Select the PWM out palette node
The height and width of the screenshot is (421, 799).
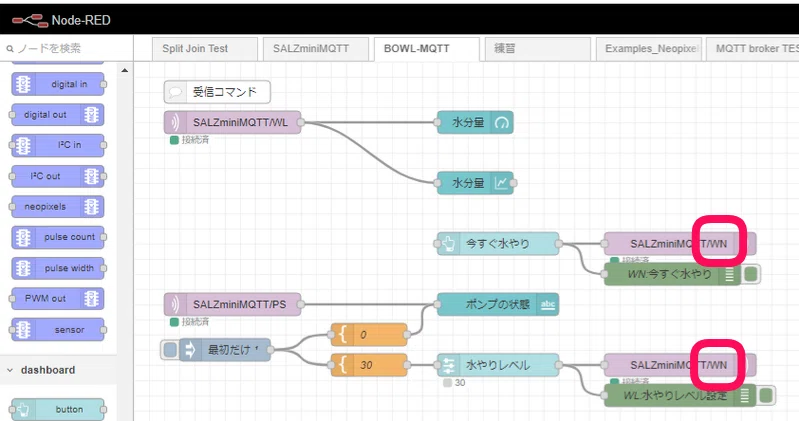click(58, 299)
